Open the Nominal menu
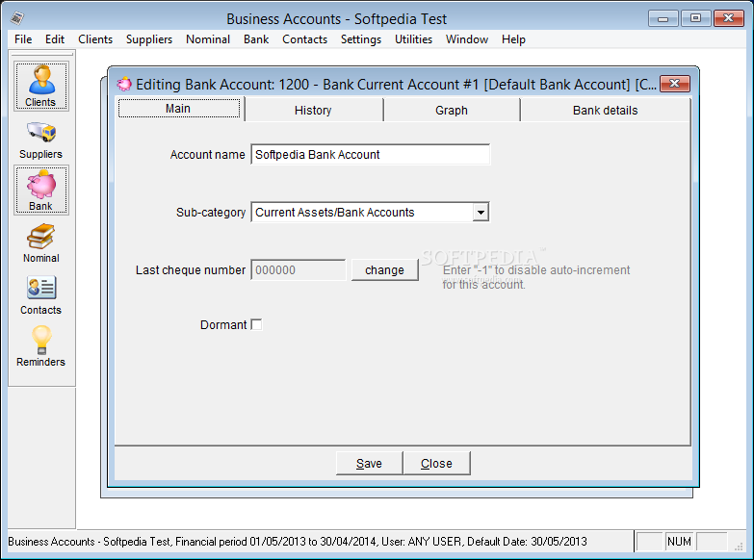The width and height of the screenshot is (754, 560). (208, 39)
